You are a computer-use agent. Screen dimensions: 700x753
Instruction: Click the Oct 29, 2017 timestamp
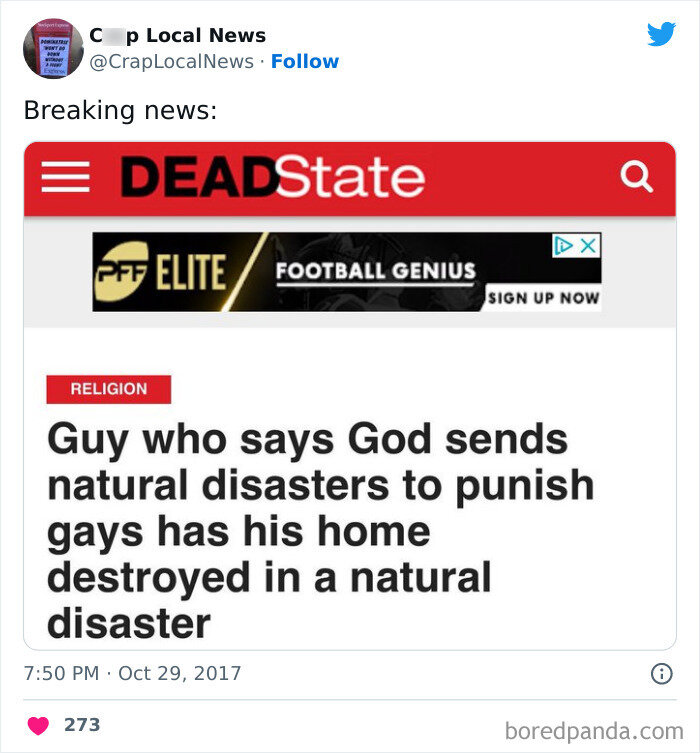click(180, 673)
